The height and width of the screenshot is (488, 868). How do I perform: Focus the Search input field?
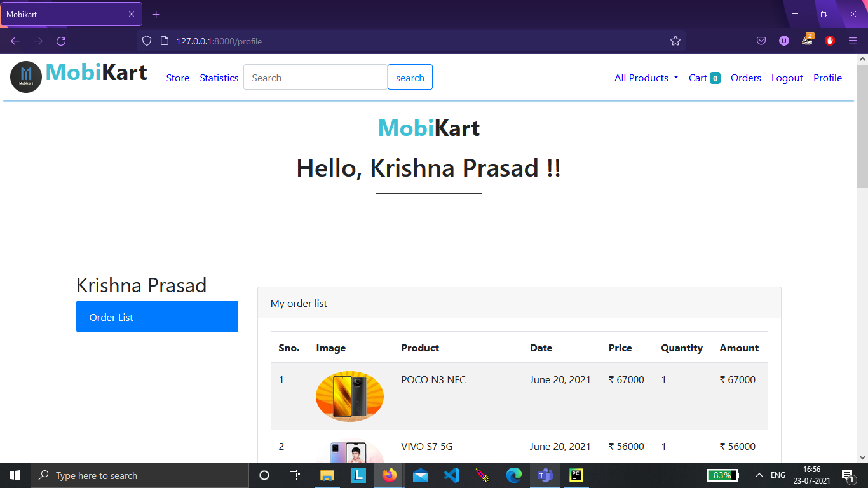316,77
